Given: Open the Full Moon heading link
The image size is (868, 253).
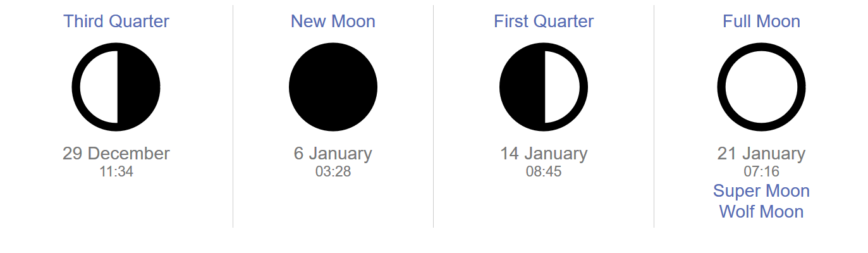Looking at the screenshot, I should (x=762, y=22).
